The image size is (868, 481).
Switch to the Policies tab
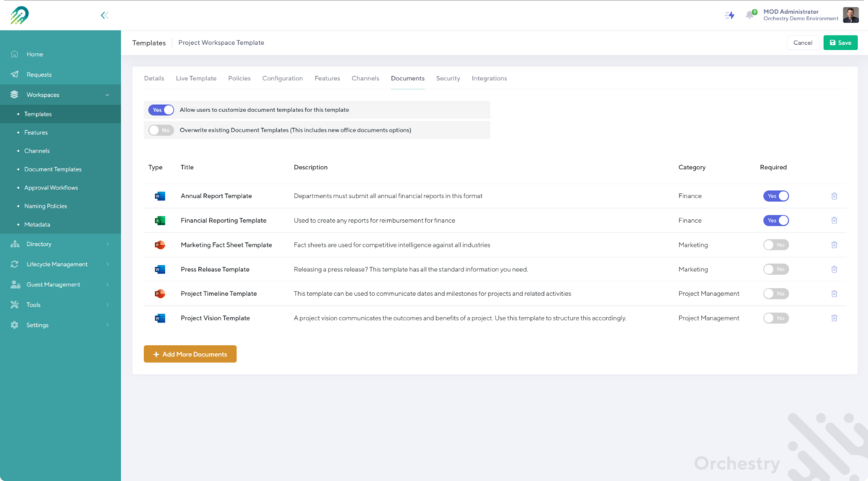click(x=239, y=78)
